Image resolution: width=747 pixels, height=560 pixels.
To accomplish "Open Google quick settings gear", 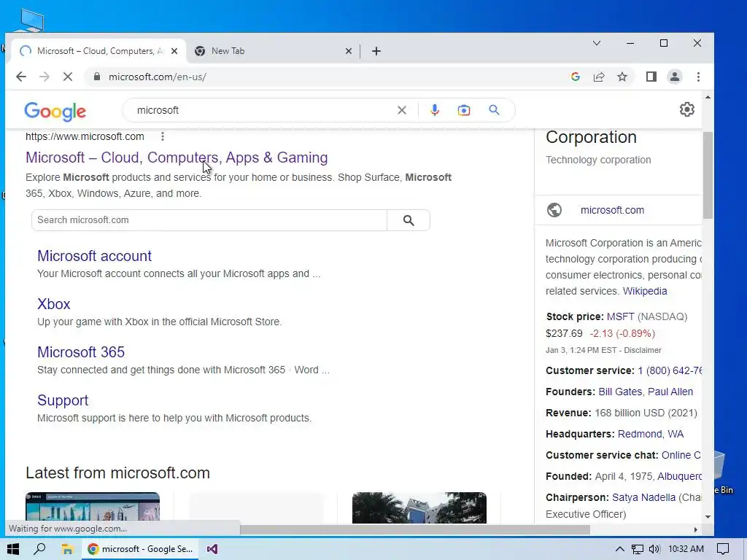I will (x=687, y=109).
